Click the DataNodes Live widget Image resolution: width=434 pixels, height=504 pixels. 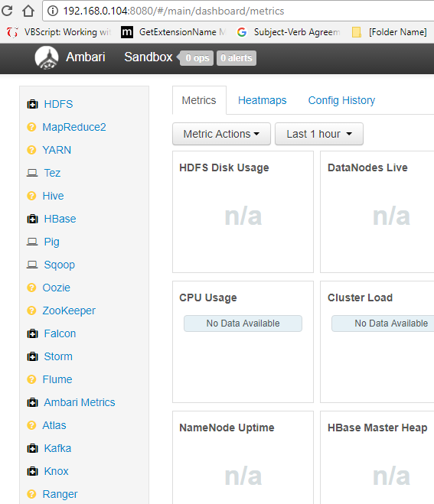tap(377, 212)
